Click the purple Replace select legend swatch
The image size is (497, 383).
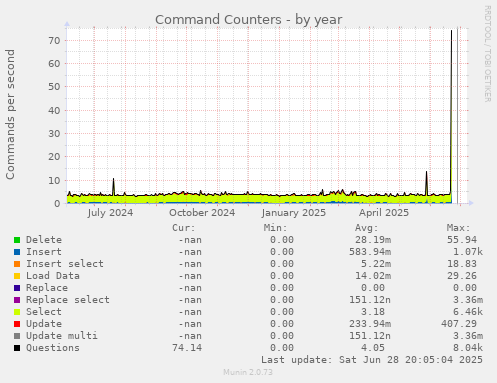point(17,300)
